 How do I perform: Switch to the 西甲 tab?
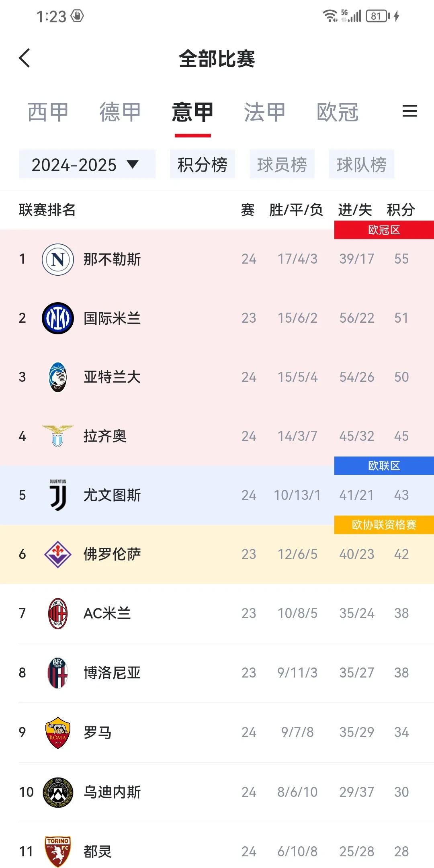coord(47,112)
